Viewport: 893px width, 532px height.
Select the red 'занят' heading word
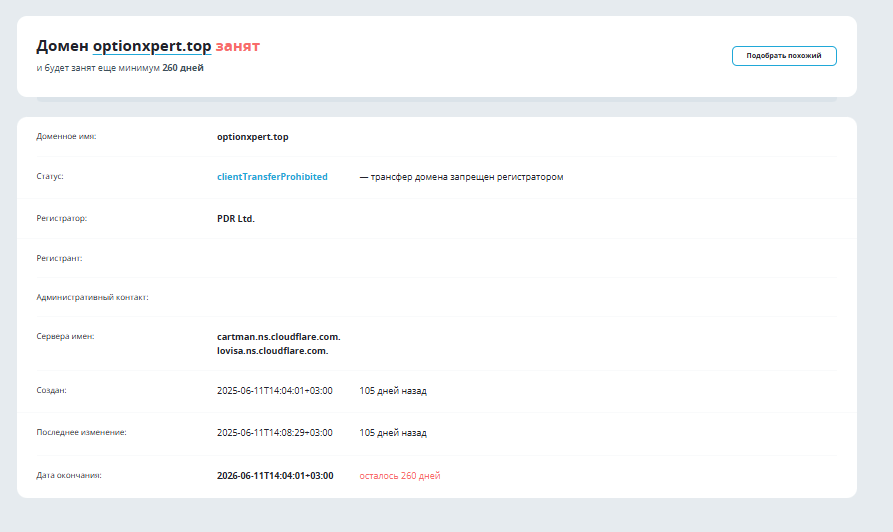pyautogui.click(x=237, y=46)
